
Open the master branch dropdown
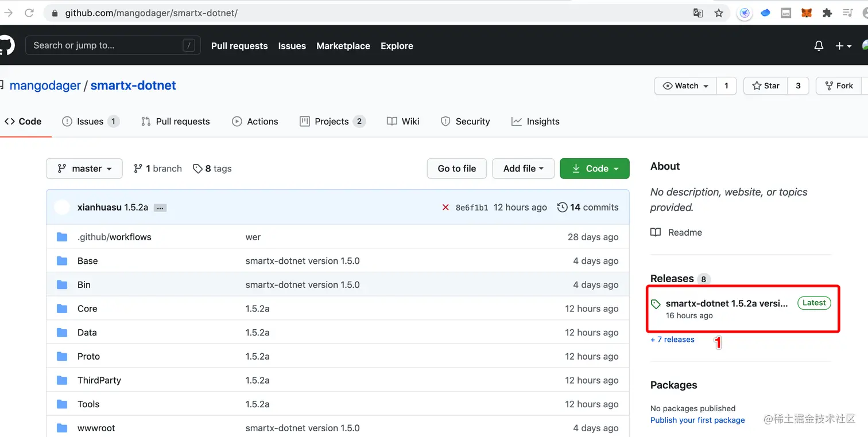tap(84, 169)
